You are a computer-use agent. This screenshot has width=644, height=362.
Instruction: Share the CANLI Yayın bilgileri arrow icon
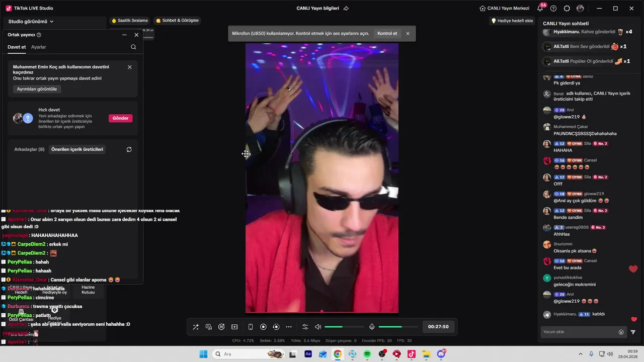[x=346, y=8]
